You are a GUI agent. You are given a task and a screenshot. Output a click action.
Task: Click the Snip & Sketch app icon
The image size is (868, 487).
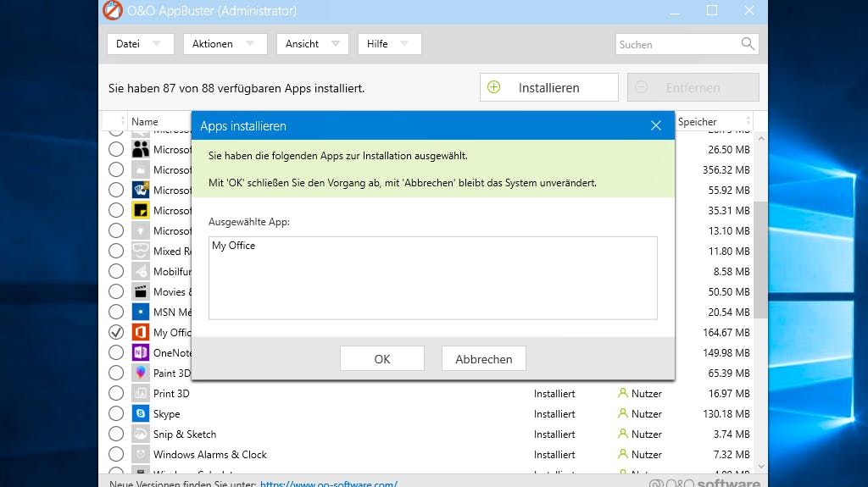141,434
